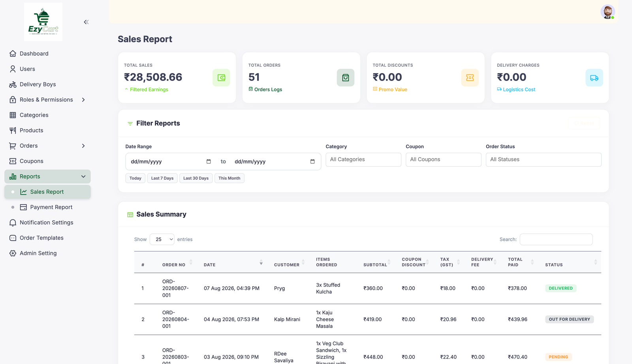Collapse the sidebar with the double-chevron icon
632x364 pixels.
tap(86, 22)
